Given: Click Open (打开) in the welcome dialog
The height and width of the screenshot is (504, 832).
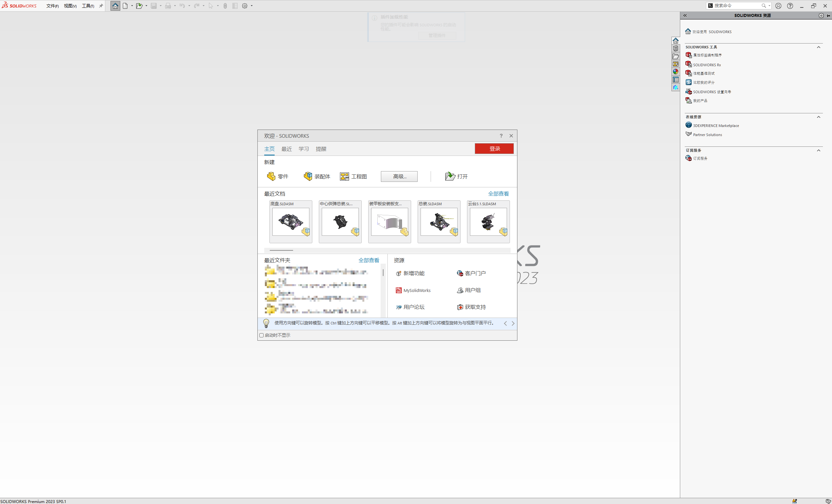Looking at the screenshot, I should tap(456, 176).
